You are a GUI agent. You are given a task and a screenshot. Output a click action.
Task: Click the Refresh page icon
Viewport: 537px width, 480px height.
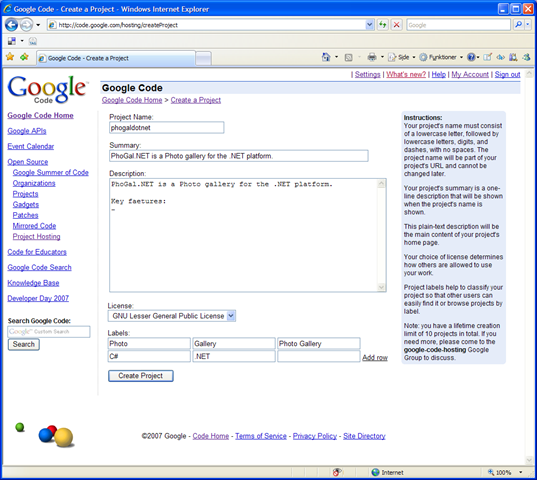coord(383,25)
